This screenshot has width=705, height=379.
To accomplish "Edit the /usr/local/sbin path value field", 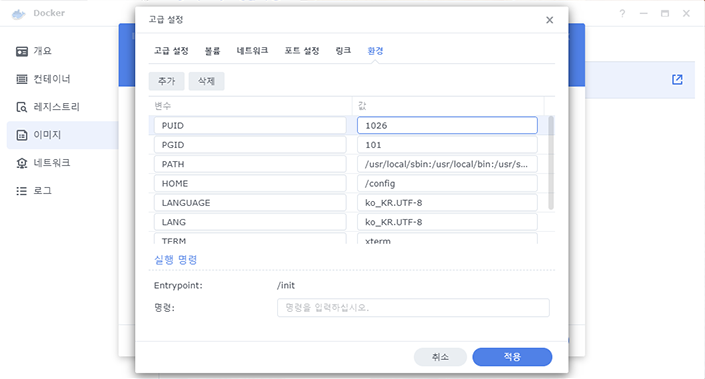I will coord(447,164).
